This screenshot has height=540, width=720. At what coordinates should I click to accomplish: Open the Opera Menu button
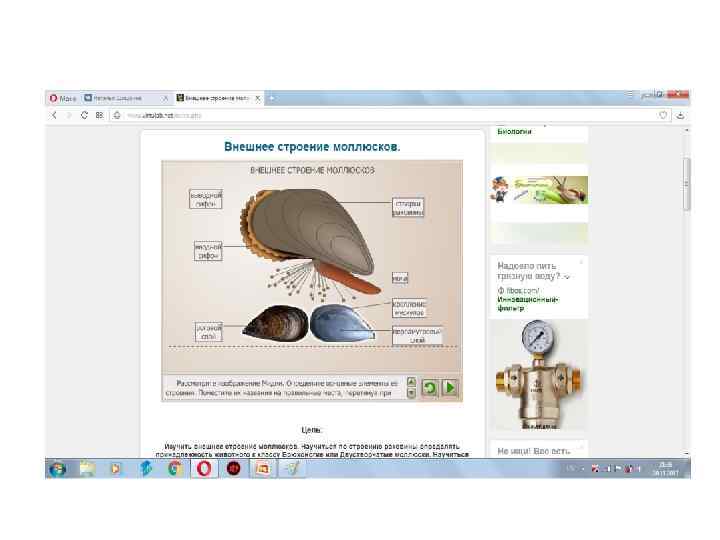(63, 98)
